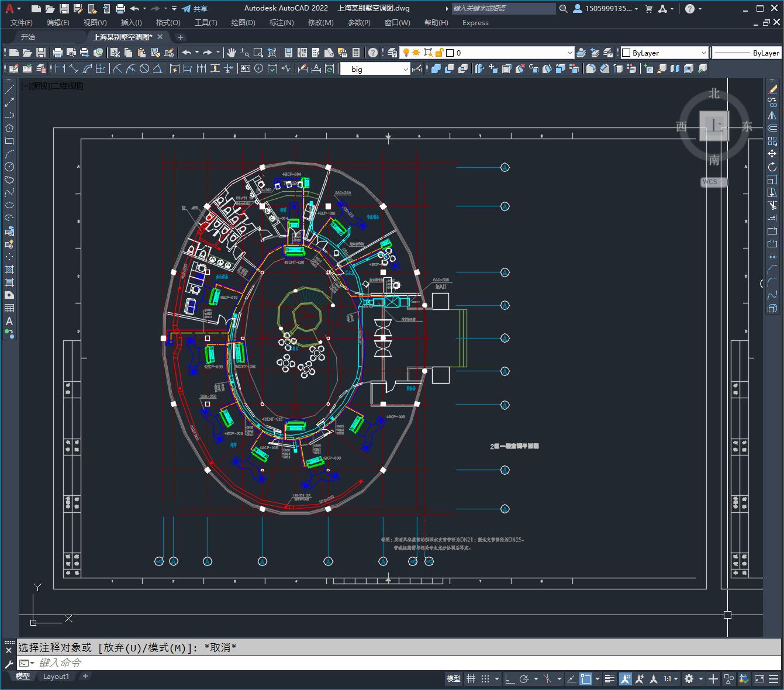Select the Polygon draw tool
The height and width of the screenshot is (690, 784).
pos(9,128)
